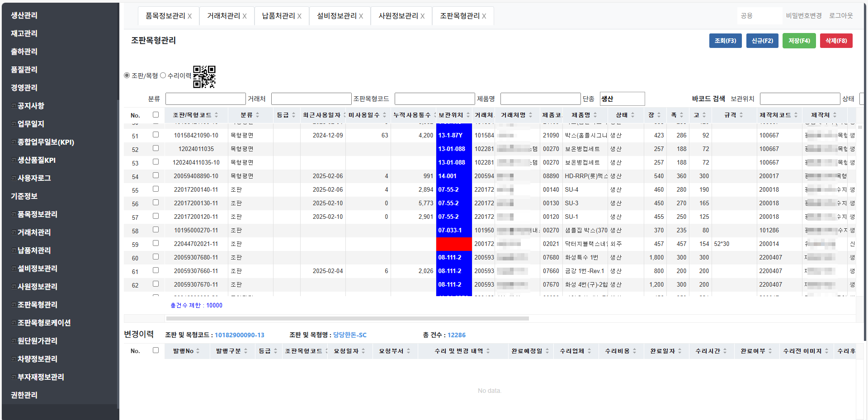Check the checkbox for row 57
868x420 pixels.
(x=156, y=216)
